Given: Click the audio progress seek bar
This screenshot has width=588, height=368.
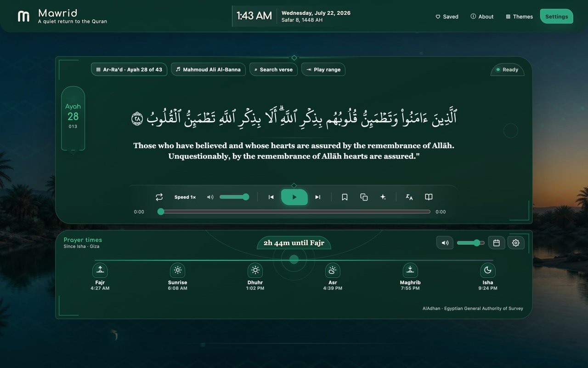Looking at the screenshot, I should (294, 212).
